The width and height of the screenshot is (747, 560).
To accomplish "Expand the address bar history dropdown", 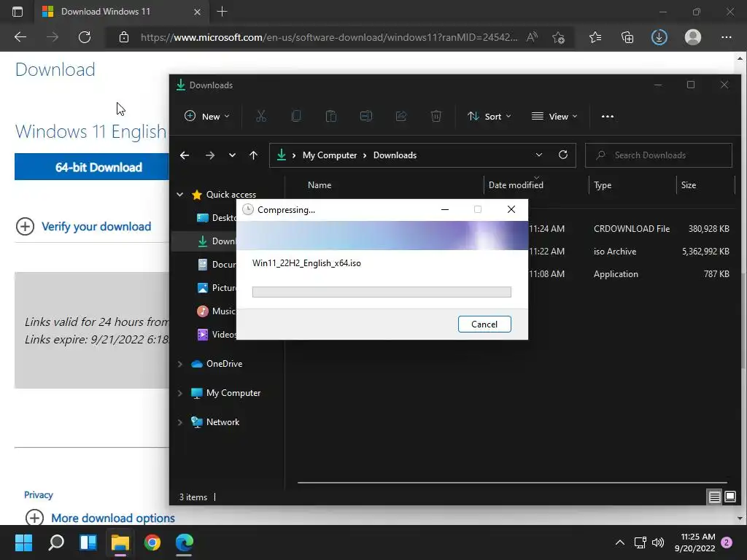I will coord(539,155).
